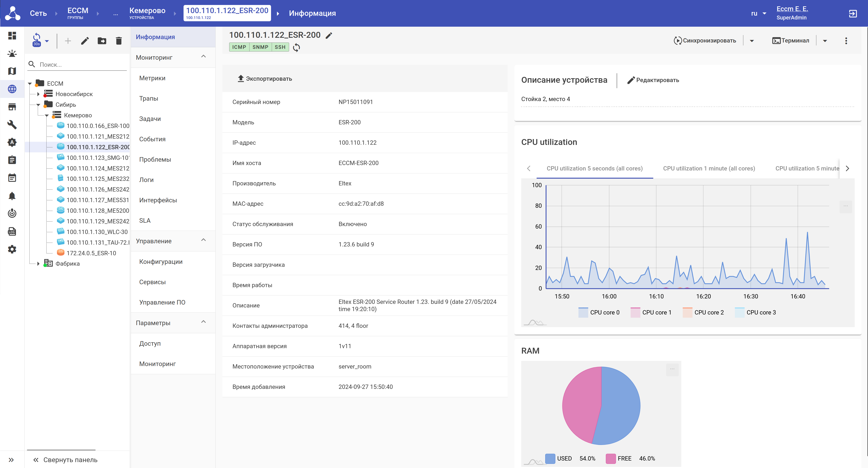Open the Интерфейсы menu item
The height and width of the screenshot is (468, 868).
tap(158, 200)
